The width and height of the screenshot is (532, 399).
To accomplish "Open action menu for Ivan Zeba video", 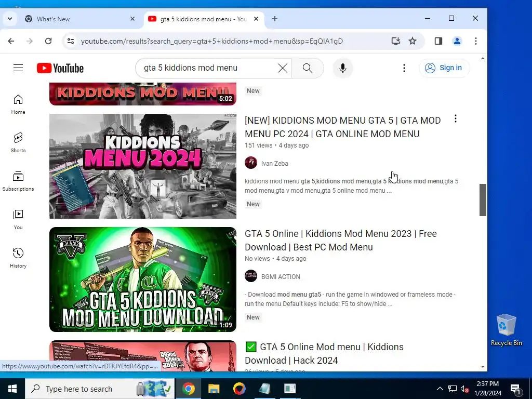I will pyautogui.click(x=455, y=119).
